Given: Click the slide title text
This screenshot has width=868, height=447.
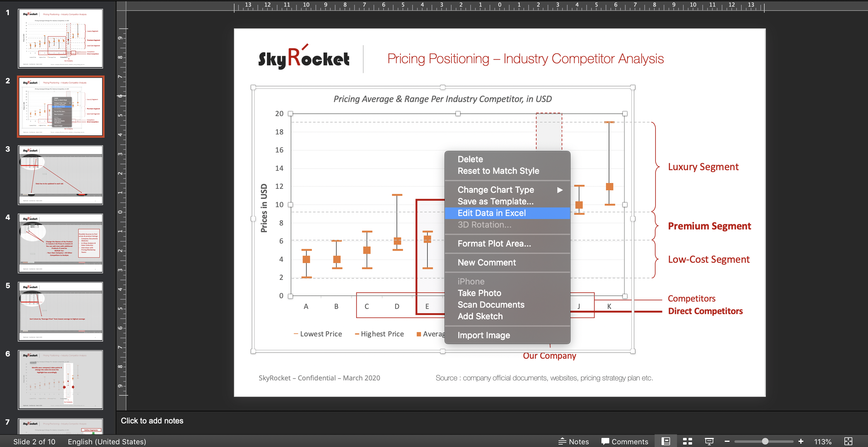Looking at the screenshot, I should (525, 59).
